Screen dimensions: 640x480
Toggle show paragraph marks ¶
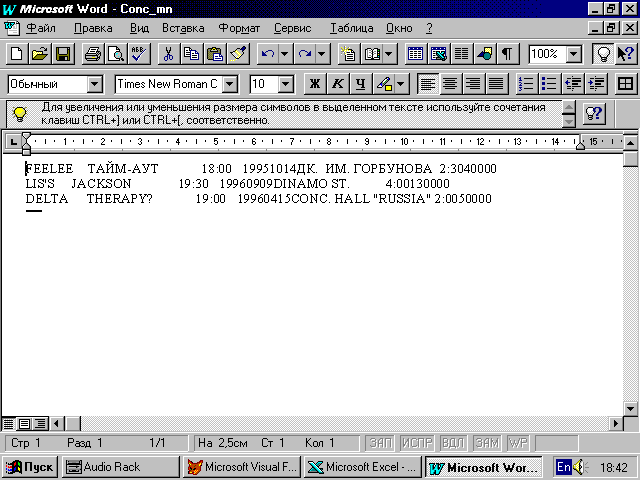pos(507,54)
